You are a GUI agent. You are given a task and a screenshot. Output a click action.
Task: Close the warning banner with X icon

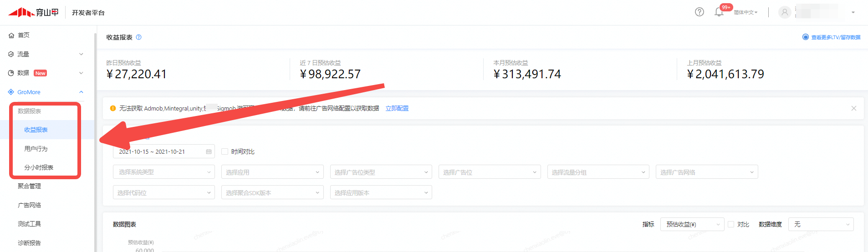click(x=853, y=108)
